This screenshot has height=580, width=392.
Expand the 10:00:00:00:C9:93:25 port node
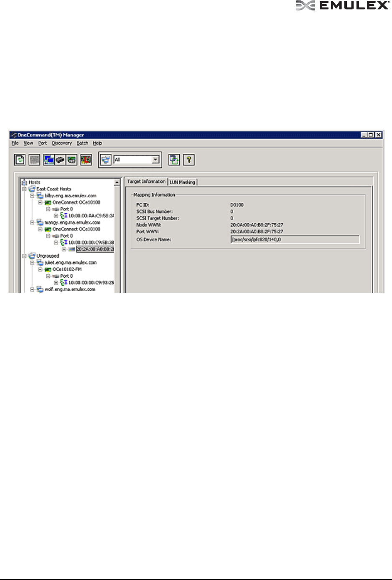point(56,283)
